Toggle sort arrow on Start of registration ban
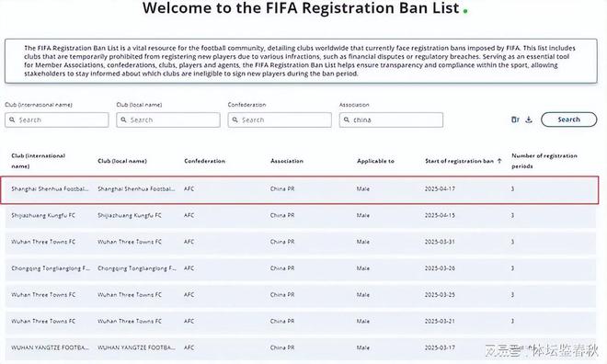Image resolution: width=607 pixels, height=364 pixels. (499, 161)
